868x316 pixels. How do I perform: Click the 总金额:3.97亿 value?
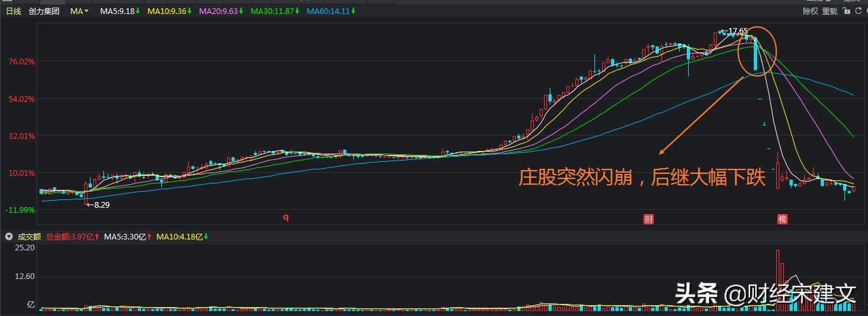(x=72, y=236)
